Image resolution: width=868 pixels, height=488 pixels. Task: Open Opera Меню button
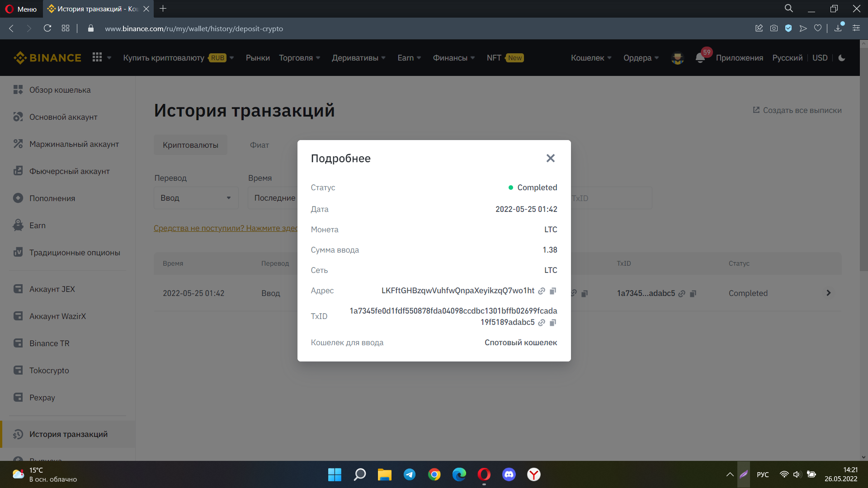tap(21, 9)
